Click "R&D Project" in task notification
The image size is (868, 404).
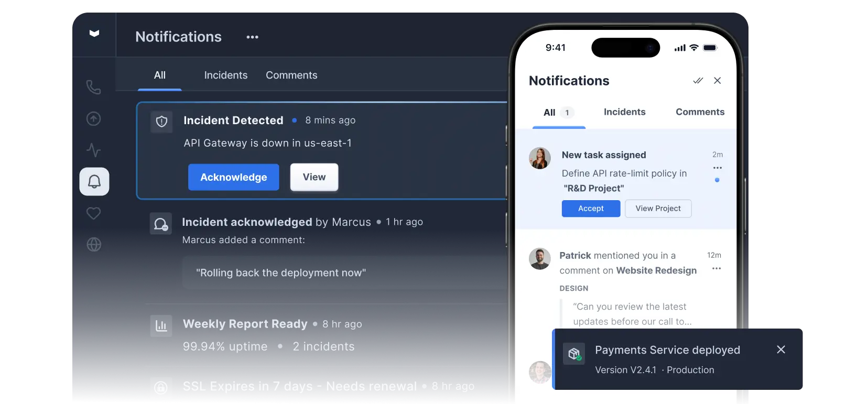[x=594, y=189]
